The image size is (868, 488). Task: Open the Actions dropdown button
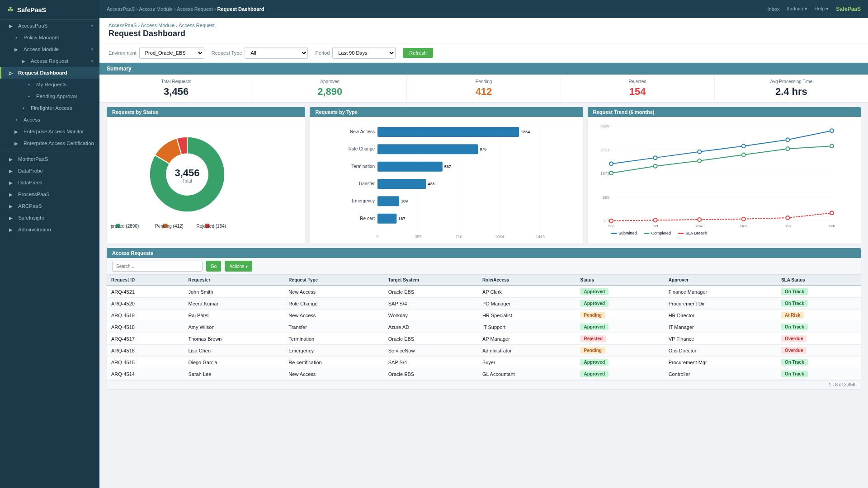(238, 267)
